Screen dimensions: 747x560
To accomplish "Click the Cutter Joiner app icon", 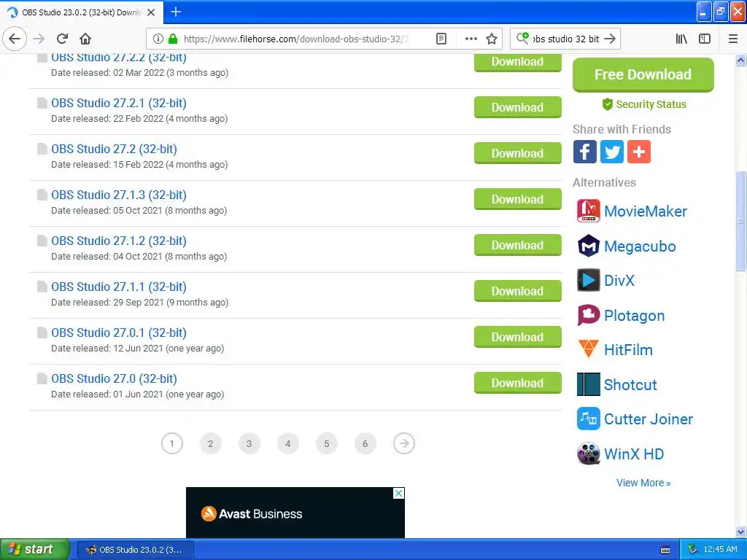I will point(589,419).
